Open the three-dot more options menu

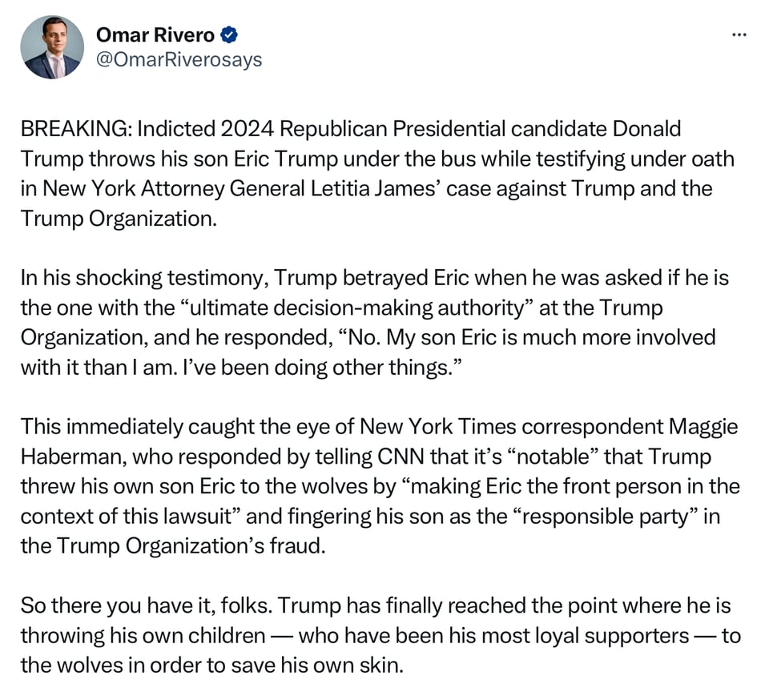pyautogui.click(x=739, y=34)
